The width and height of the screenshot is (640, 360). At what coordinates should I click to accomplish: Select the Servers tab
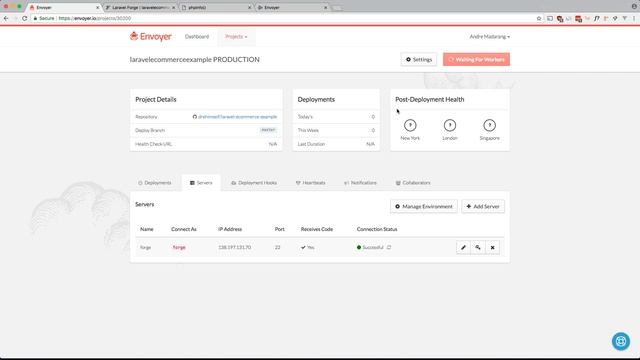[201, 183]
